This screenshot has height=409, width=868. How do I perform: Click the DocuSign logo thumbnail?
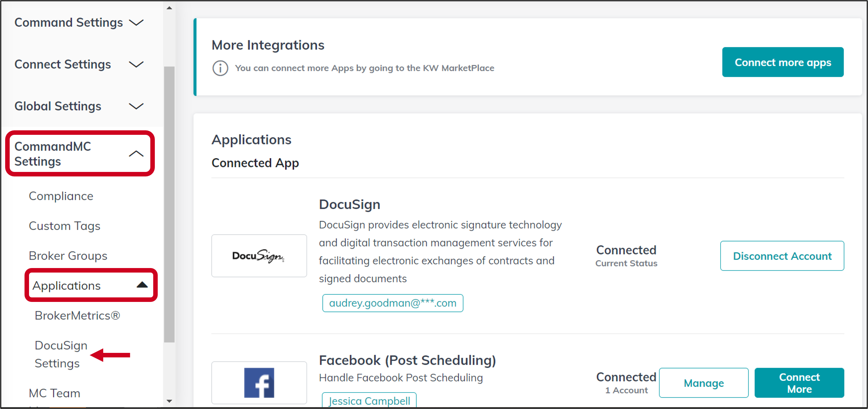point(259,256)
